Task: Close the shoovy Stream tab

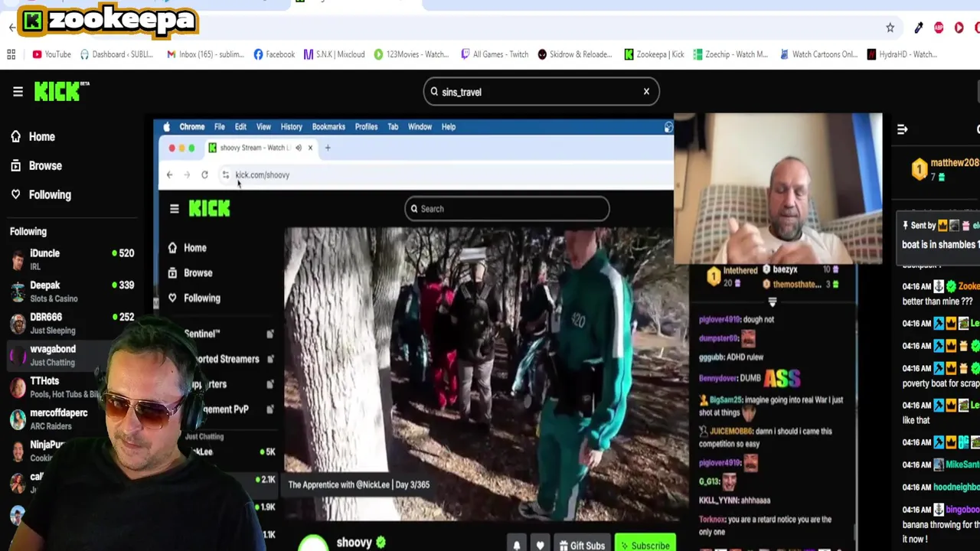Action: click(x=310, y=148)
